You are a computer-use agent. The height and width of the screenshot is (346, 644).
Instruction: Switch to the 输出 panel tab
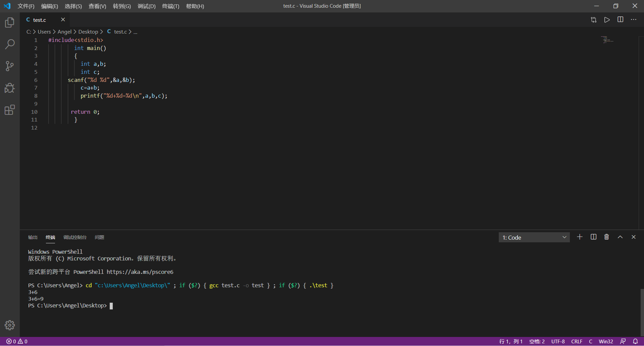click(33, 237)
